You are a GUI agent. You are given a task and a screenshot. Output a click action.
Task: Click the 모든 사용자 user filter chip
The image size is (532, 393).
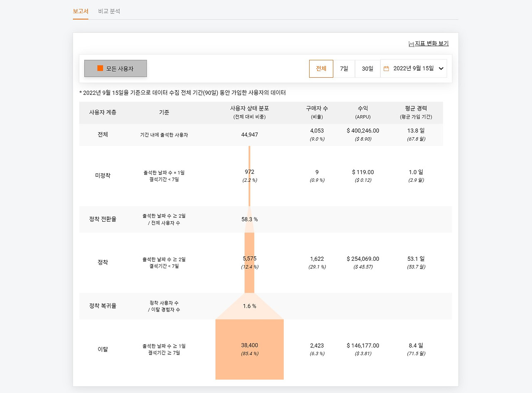coord(116,68)
